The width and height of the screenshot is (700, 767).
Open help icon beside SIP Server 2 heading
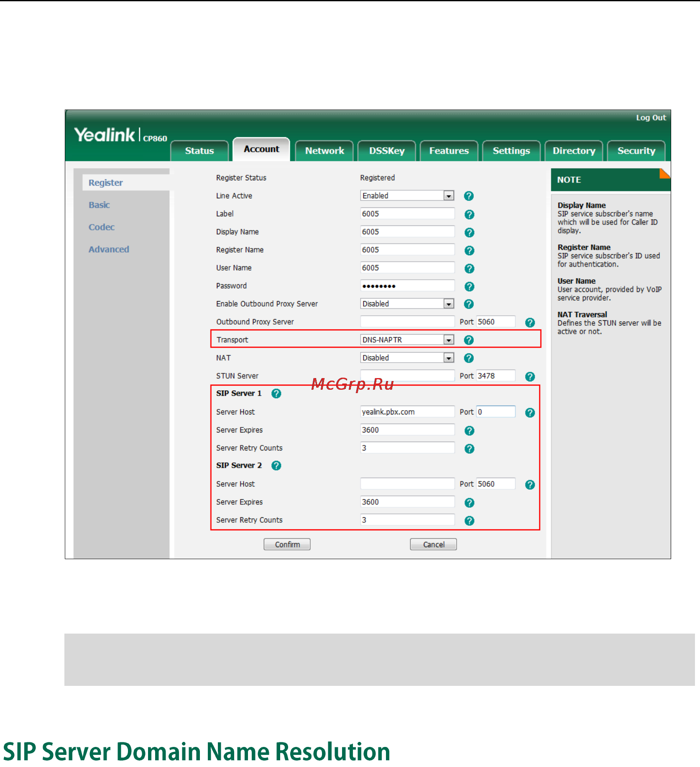[x=276, y=465]
